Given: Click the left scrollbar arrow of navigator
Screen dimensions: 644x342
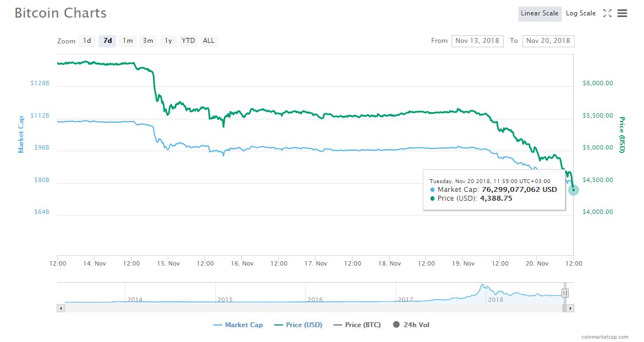Looking at the screenshot, I should [60, 308].
